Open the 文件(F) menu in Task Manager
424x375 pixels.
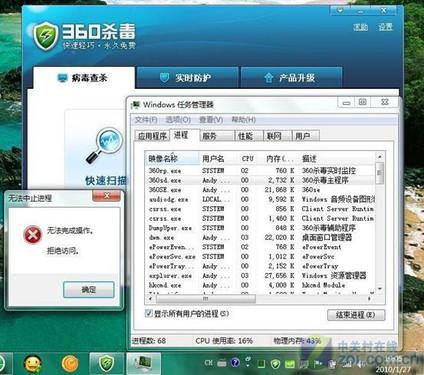[x=146, y=120]
